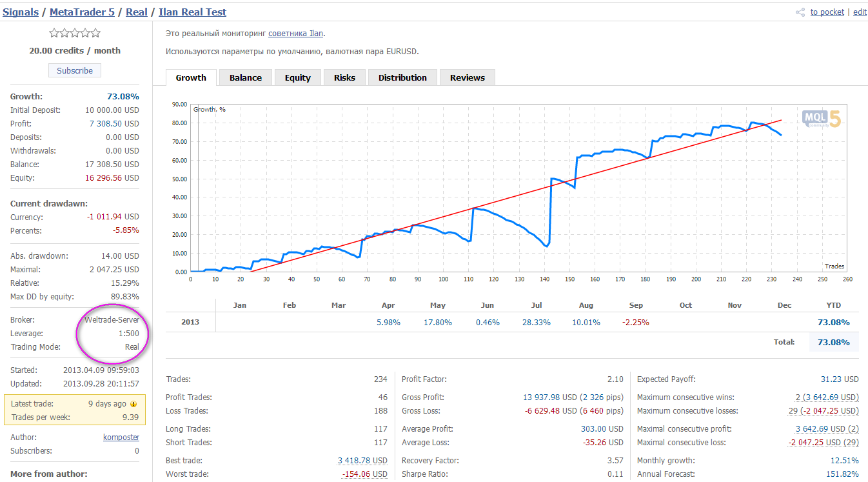Click the 'Ilan Real Test' title link
This screenshot has width=868, height=482.
[193, 12]
